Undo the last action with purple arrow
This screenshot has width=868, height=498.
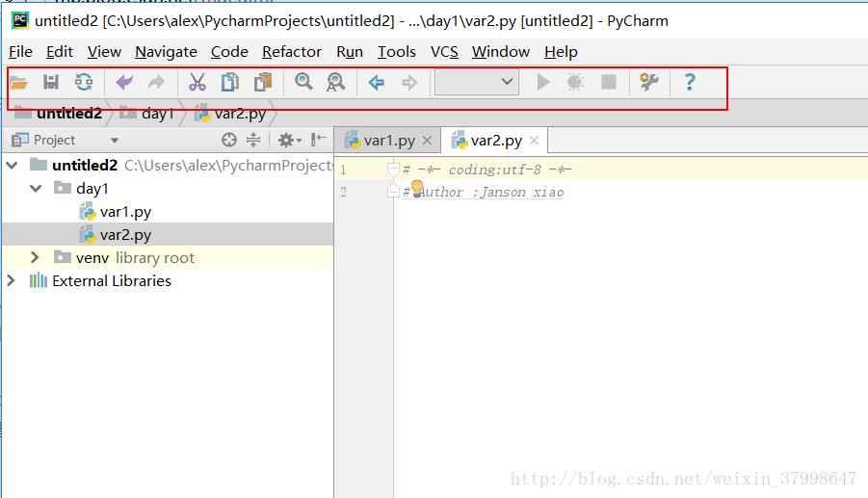pyautogui.click(x=124, y=83)
